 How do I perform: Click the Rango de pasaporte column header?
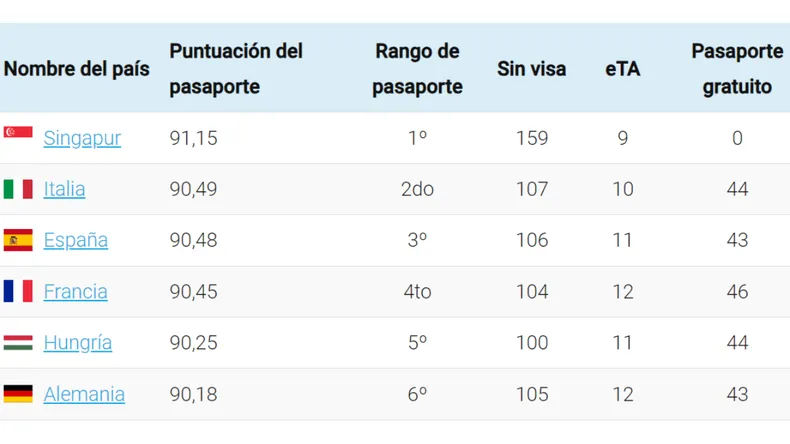click(x=417, y=69)
